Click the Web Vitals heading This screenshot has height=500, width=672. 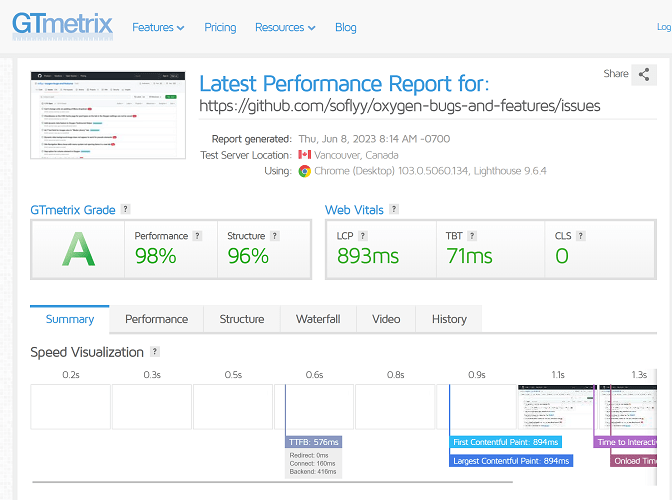coord(354,210)
